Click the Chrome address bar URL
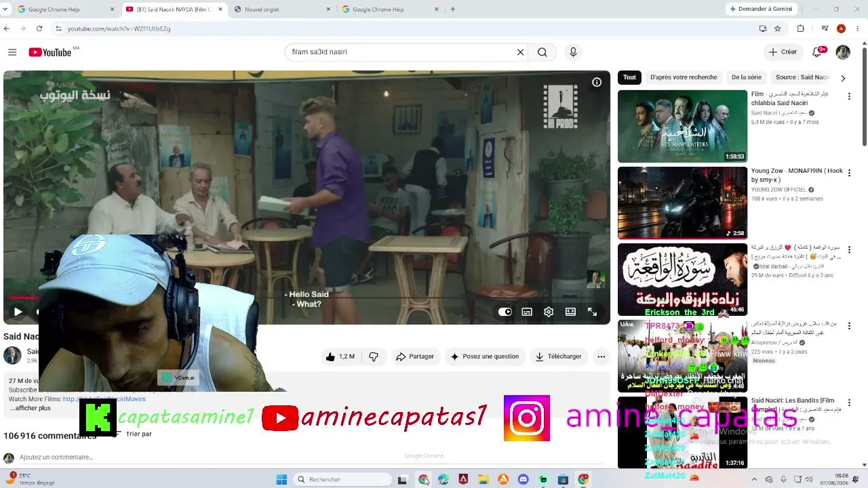The height and width of the screenshot is (488, 868). [x=119, y=28]
